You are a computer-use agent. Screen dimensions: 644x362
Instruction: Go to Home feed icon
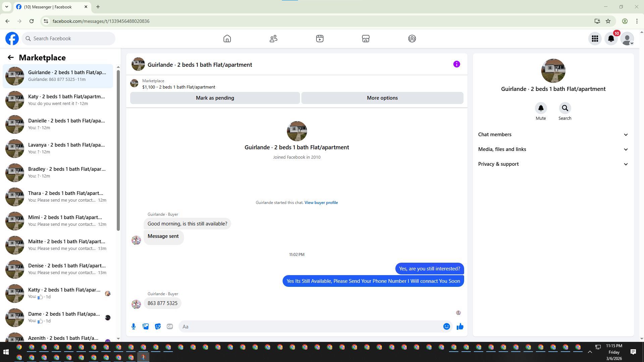point(227,39)
